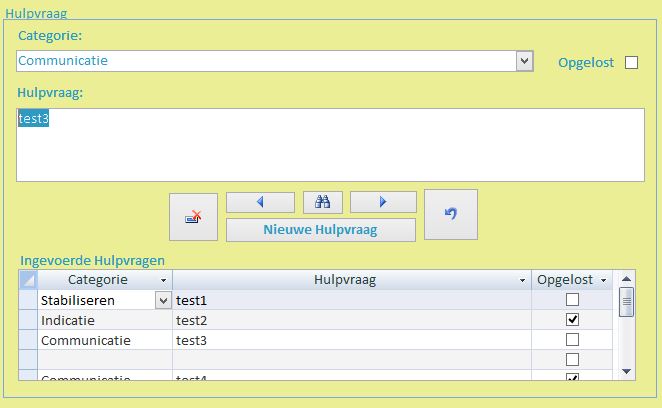
Task: Click inside the Hulpvraag text box
Action: [331, 145]
